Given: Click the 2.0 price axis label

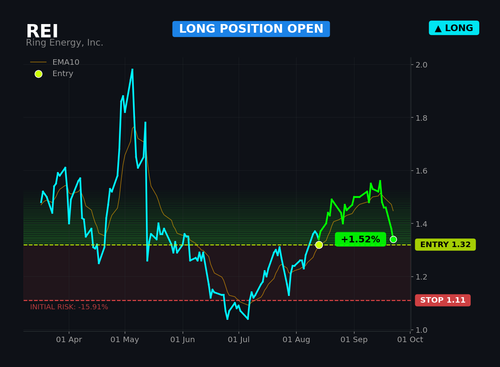Looking at the screenshot, I should 421,65.
